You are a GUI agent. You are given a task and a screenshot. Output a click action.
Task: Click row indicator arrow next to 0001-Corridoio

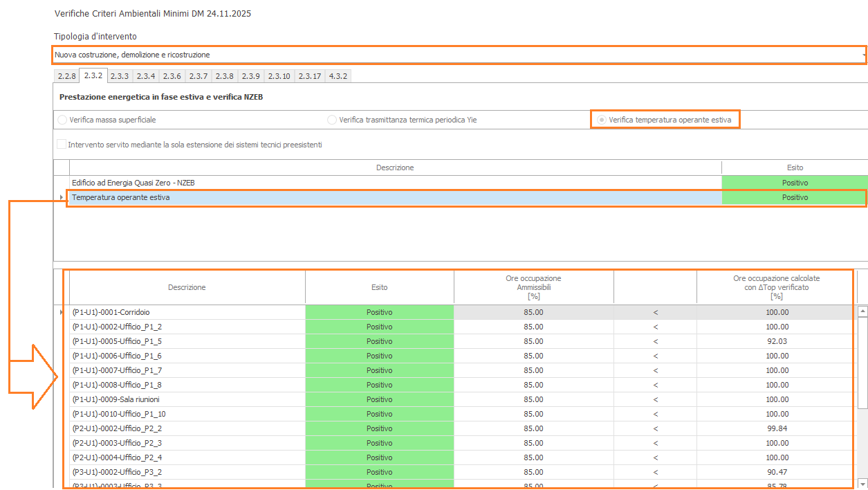click(x=62, y=312)
